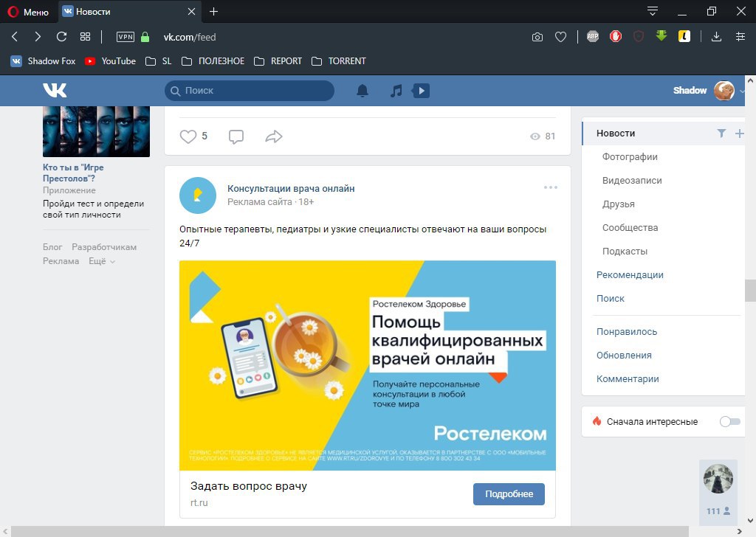Open browser downloads panel

716,37
